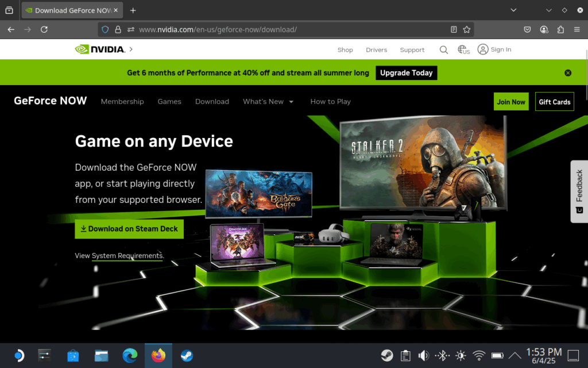
Task: Open the How to Play menu item
Action: point(330,101)
